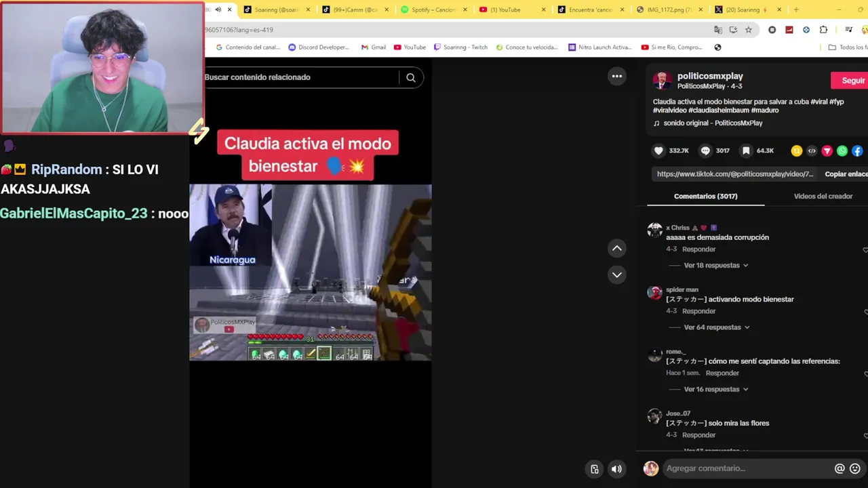Open the #claudiasheimbaum hashtag
This screenshot has height=488, width=868.
pos(718,110)
